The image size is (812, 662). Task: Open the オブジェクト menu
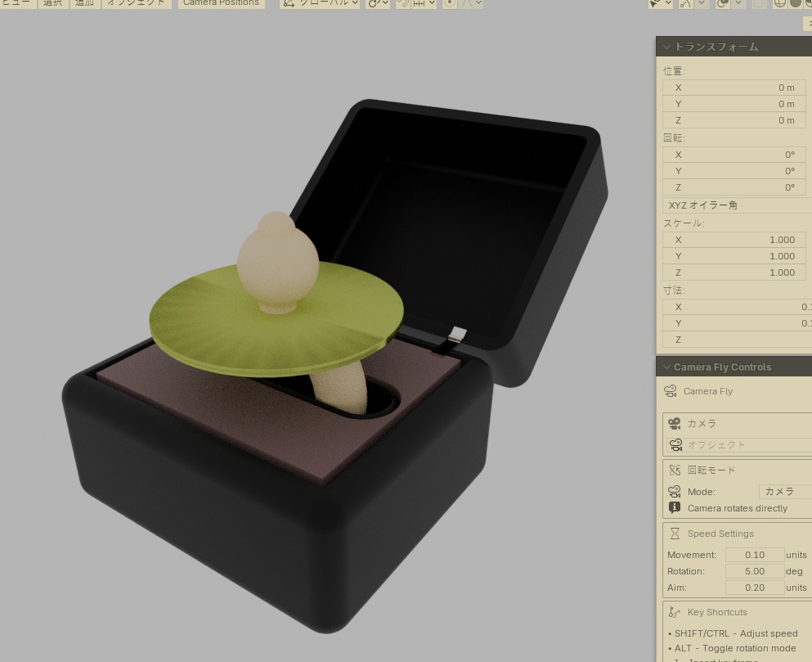pos(136,3)
